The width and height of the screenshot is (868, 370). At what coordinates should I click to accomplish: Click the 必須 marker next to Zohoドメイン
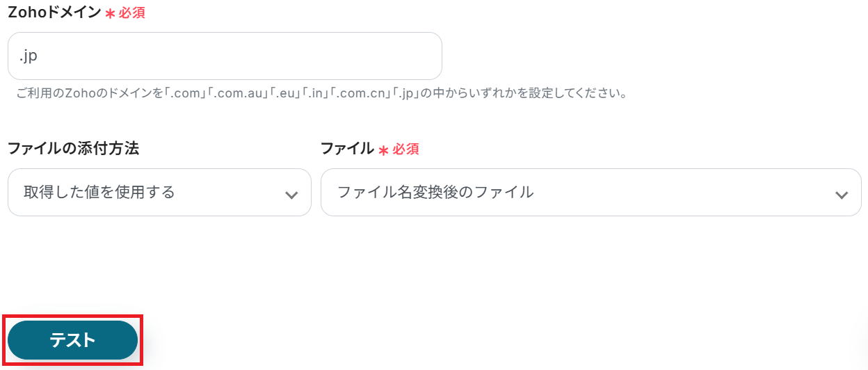[132, 13]
